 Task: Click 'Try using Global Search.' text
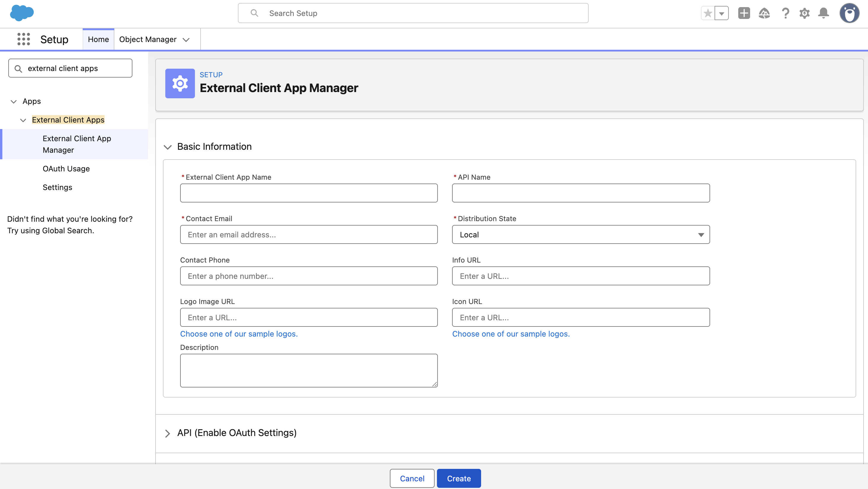[x=51, y=231]
